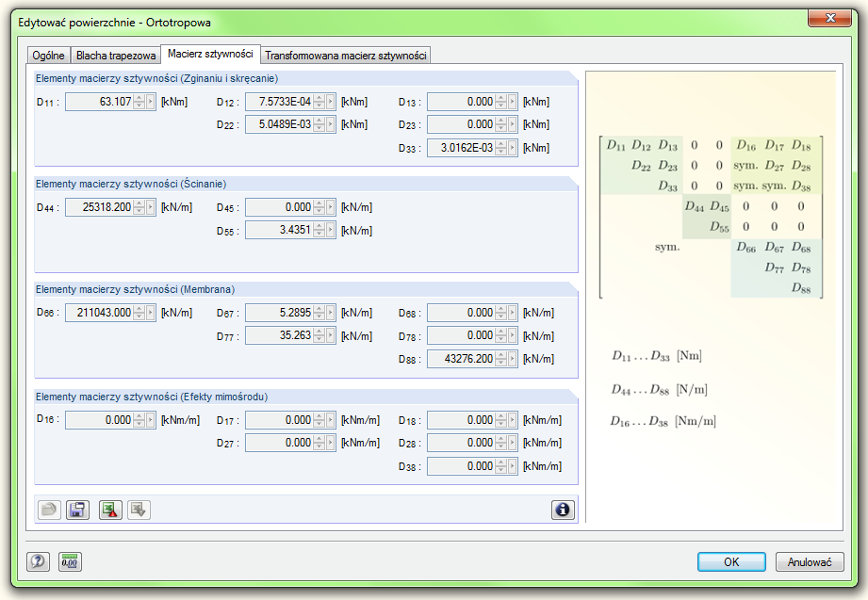Confirm the dialog with OK
The image size is (868, 600).
[x=731, y=561]
